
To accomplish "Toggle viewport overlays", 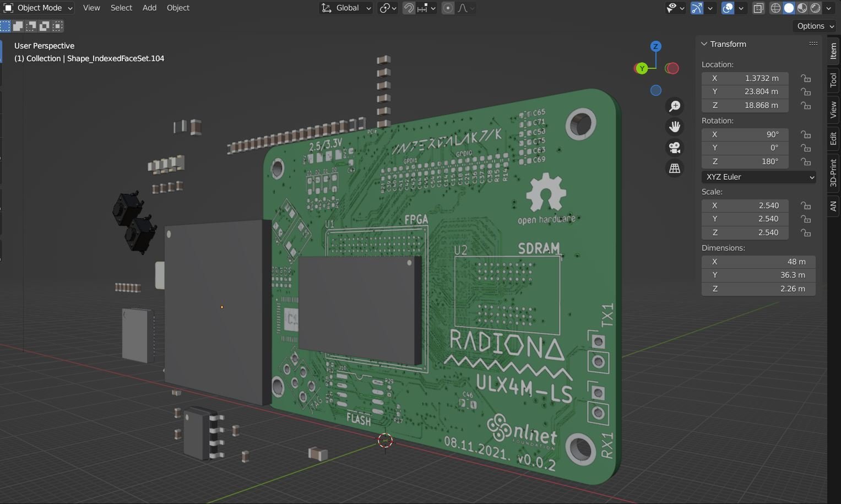I will (728, 8).
